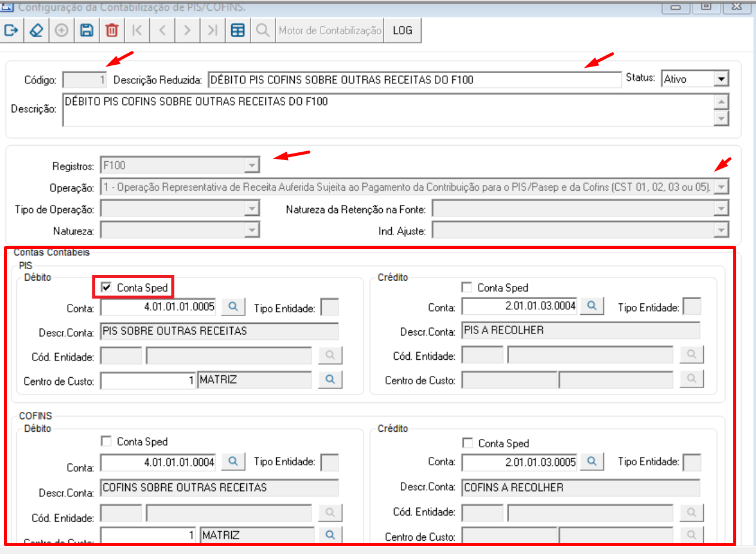Uncheck Conta Sped in PIS Débito
This screenshot has height=554, width=756.
tap(107, 288)
